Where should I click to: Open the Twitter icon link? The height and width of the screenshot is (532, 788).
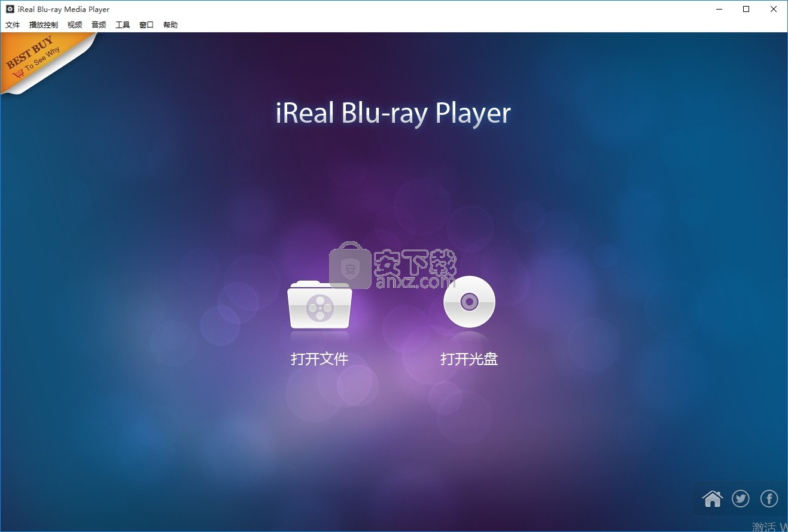click(x=741, y=498)
